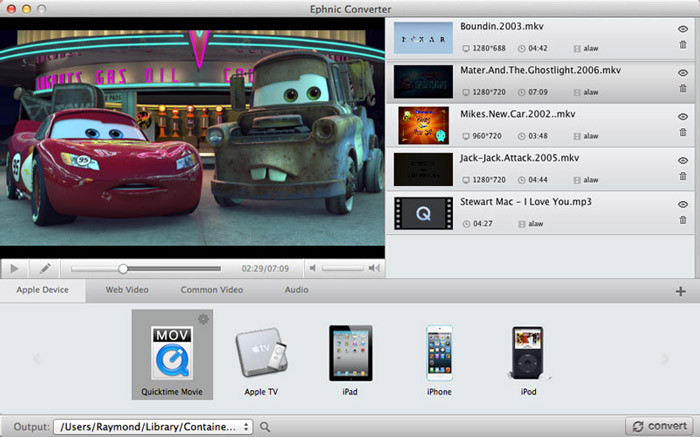Select the Jack-Jack.Attack.2005 thumbnail
The height and width of the screenshot is (437, 700).
point(423,170)
